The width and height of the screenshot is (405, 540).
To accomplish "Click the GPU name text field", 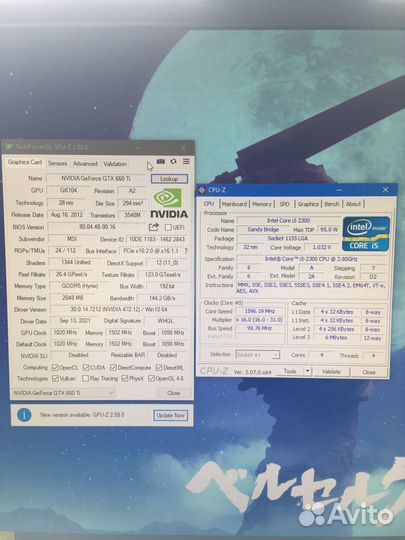I will [x=95, y=178].
